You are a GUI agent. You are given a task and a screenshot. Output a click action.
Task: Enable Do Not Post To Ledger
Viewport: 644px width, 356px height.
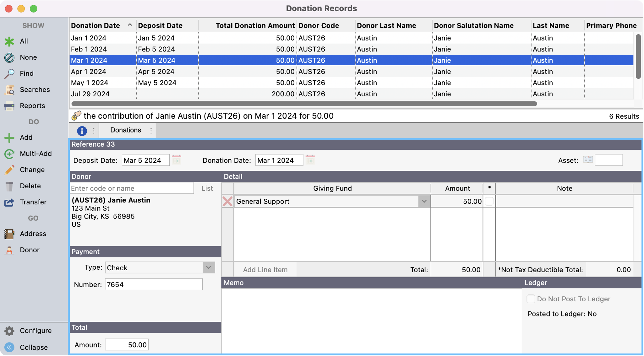tap(531, 299)
